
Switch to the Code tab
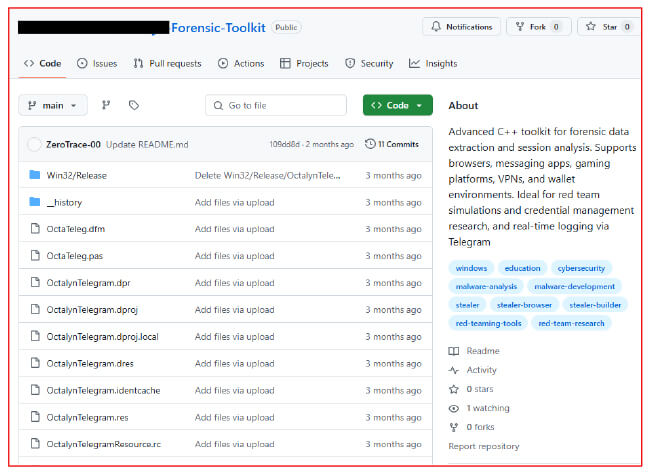[42, 63]
